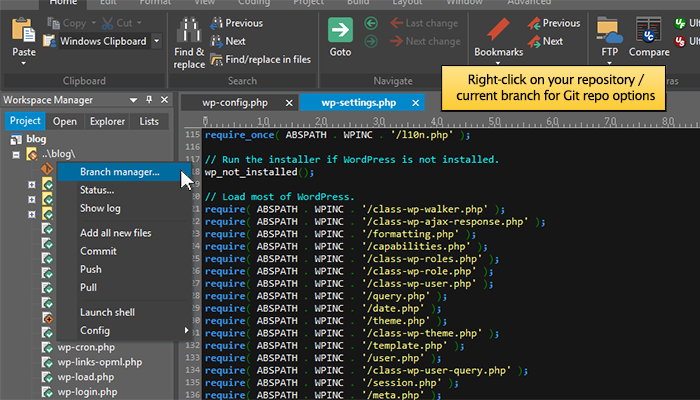Go to Previous bookmark
Image resolution: width=700 pixels, height=400 pixels.
pos(554,23)
